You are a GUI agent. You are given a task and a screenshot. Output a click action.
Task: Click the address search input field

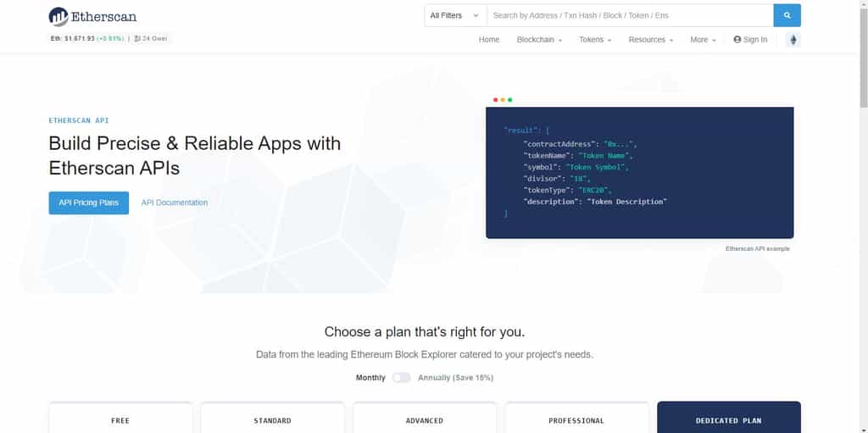pyautogui.click(x=630, y=15)
